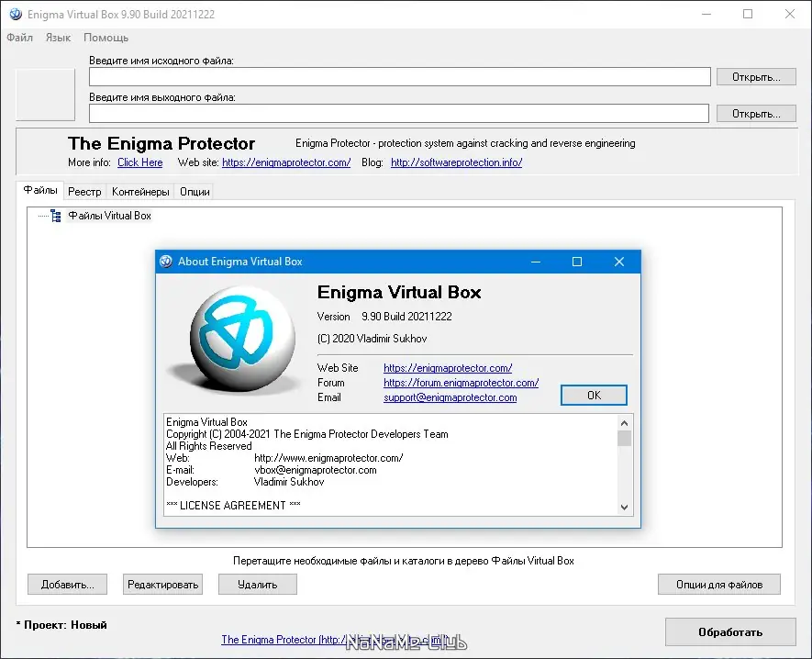Click the 'http://www.enigmaprotector.com/' license text
The image size is (812, 659).
[328, 458]
